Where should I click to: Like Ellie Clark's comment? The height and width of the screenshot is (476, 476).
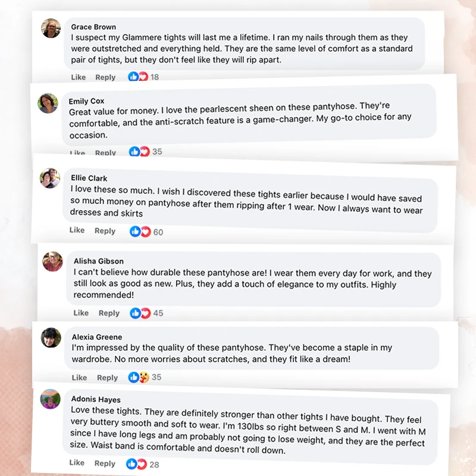77,230
